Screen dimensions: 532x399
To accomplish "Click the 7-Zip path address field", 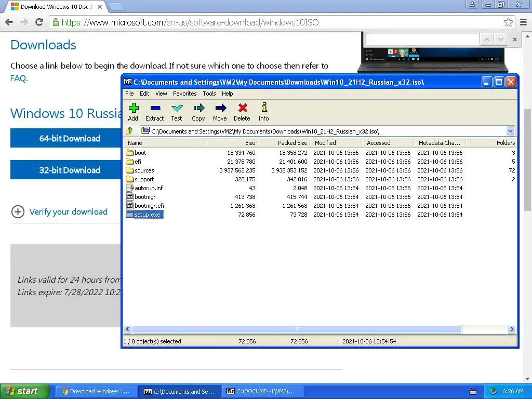I will coord(323,131).
